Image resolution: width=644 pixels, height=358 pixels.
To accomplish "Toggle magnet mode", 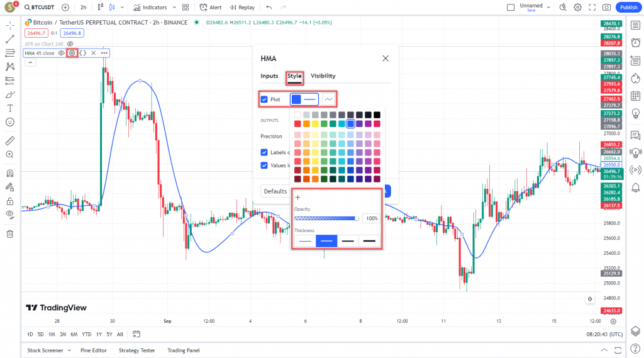I will coord(10,174).
